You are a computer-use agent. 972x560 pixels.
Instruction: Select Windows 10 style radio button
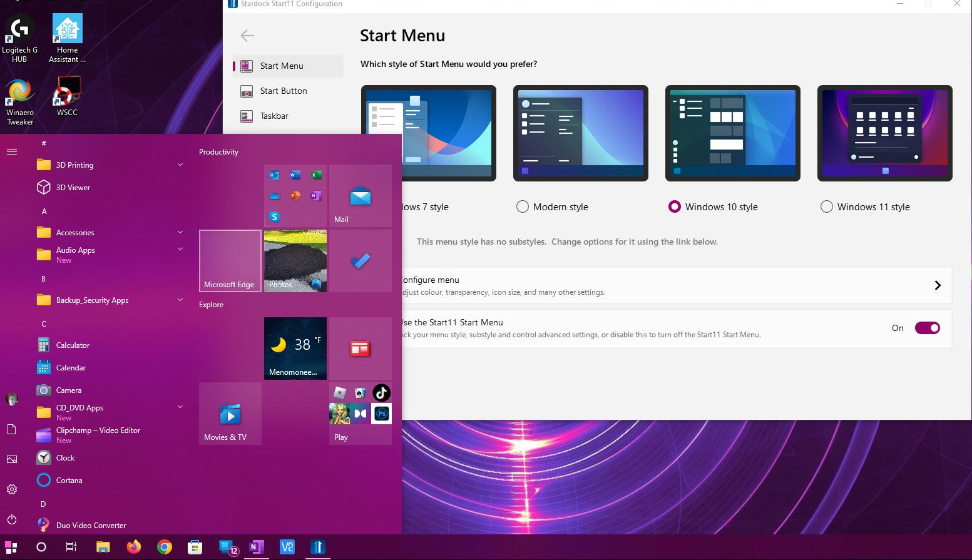coord(675,206)
